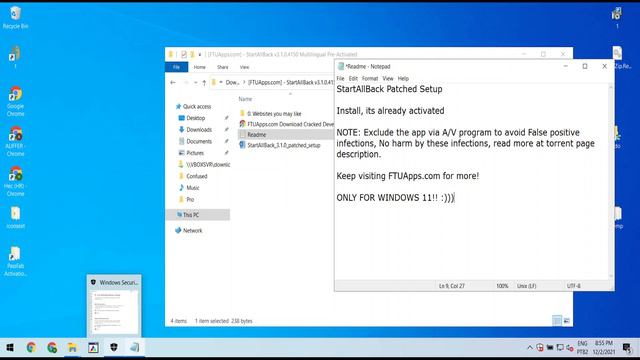Open Notepad View menu

(x=388, y=78)
